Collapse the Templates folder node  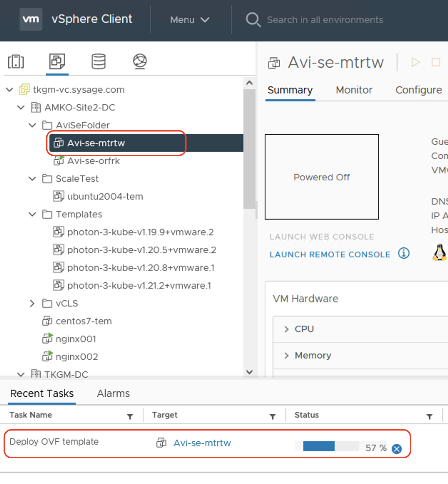(x=32, y=214)
